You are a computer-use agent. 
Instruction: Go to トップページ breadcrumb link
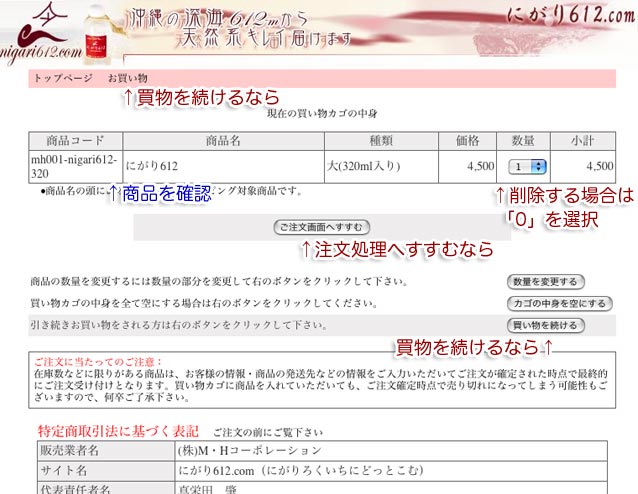point(63,78)
